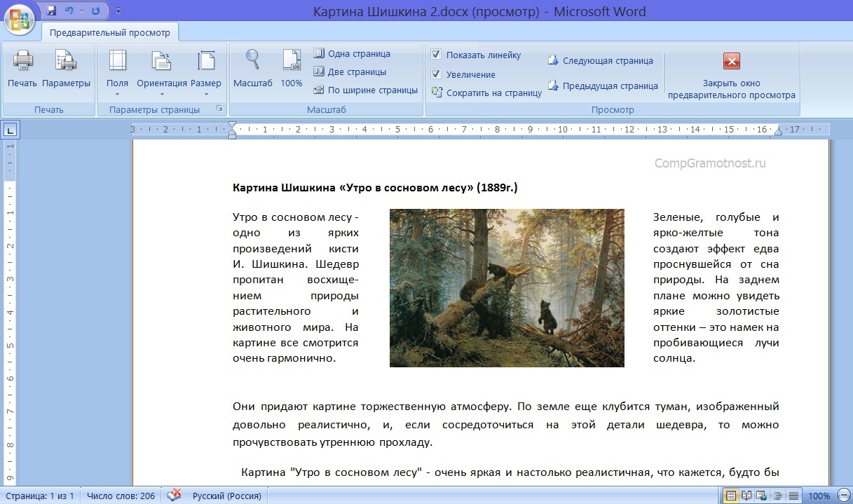Click the bear painting image in document

pyautogui.click(x=507, y=287)
